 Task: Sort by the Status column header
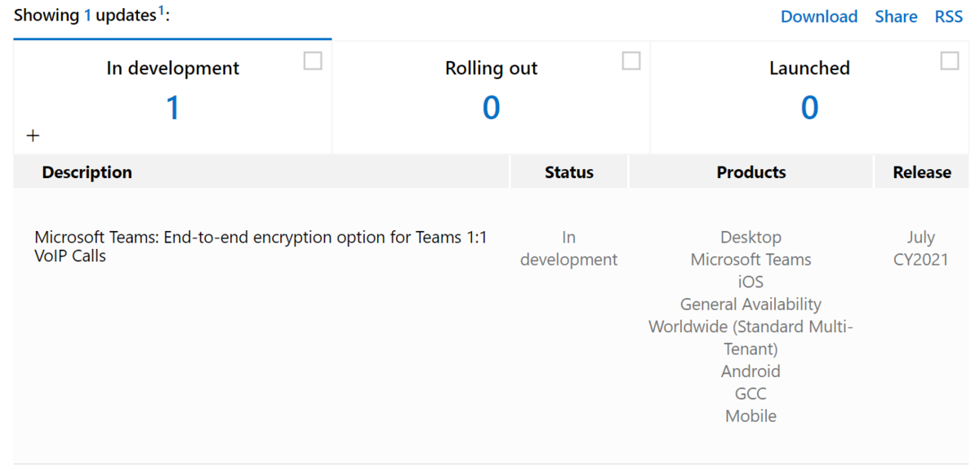[x=569, y=172]
